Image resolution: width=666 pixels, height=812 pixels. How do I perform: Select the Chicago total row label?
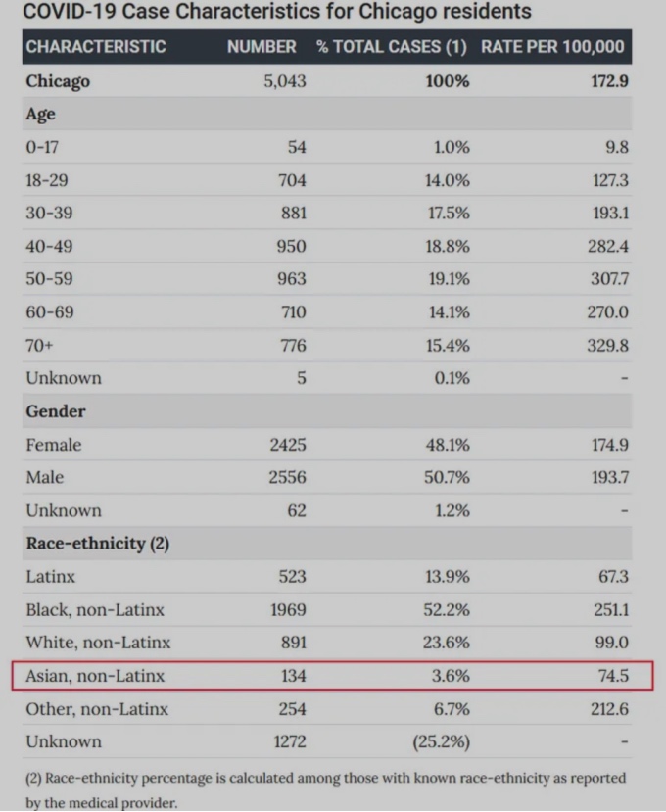[58, 81]
